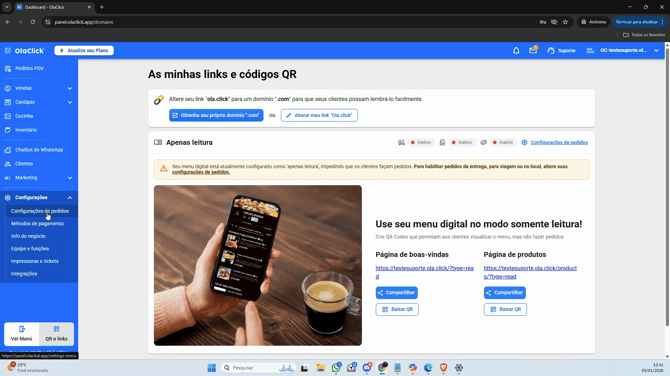
Task: Click the browser reload button
Action: point(32,22)
